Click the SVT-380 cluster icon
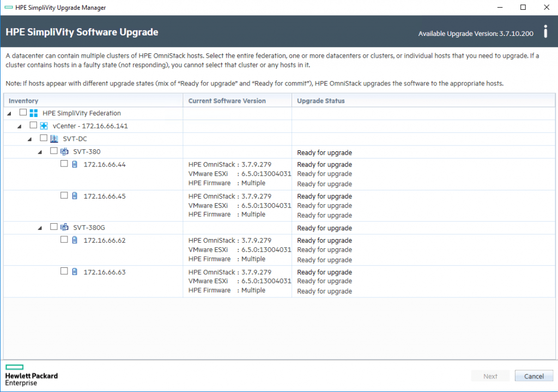This screenshot has width=558, height=392. tap(64, 151)
